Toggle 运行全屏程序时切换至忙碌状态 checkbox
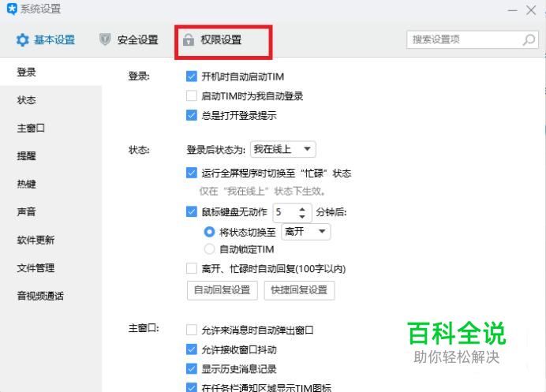This screenshot has height=392, width=546. pyautogui.click(x=192, y=173)
